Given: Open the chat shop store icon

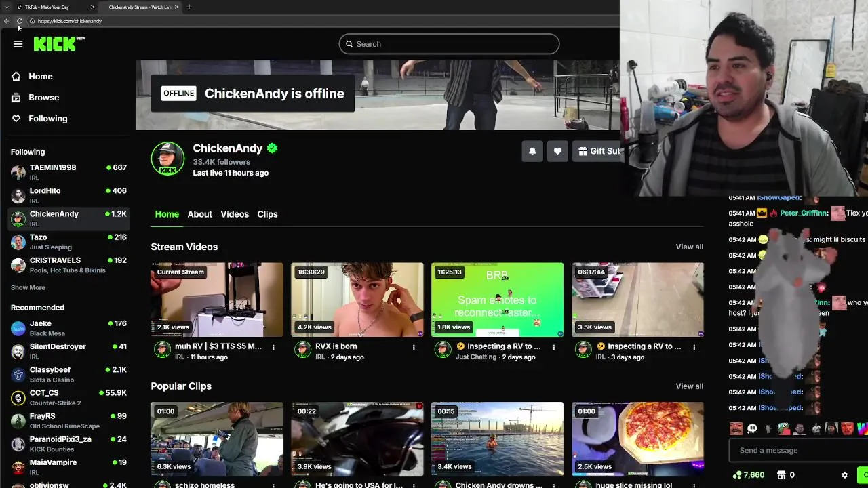Looking at the screenshot, I should (x=781, y=475).
